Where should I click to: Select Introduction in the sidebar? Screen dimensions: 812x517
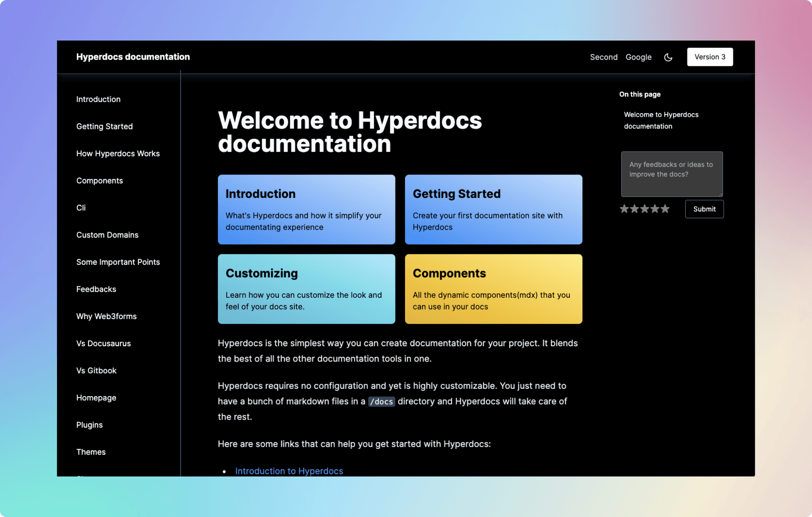[x=98, y=99]
